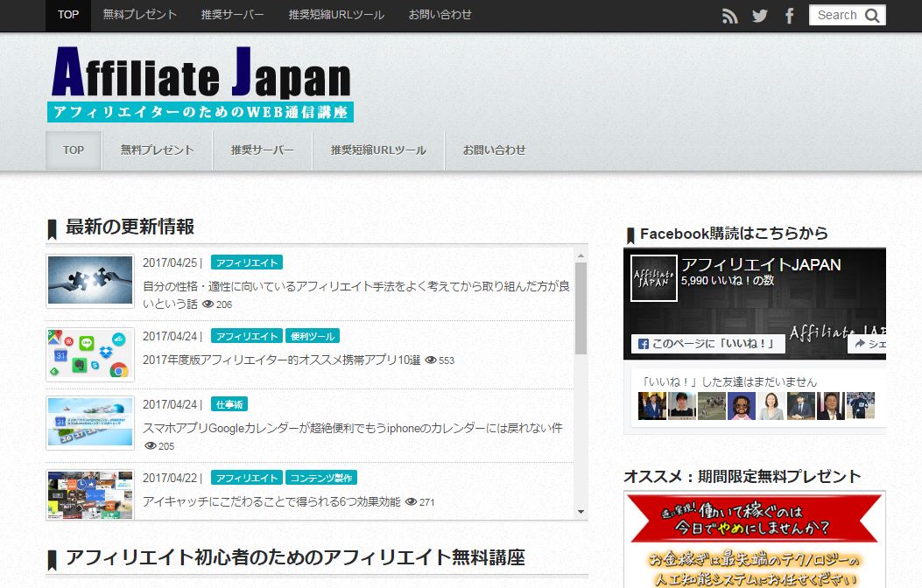The width and height of the screenshot is (922, 588).
Task: Open the 2017年度版 オススメ携帯アプリ10選 article
Action: [281, 360]
